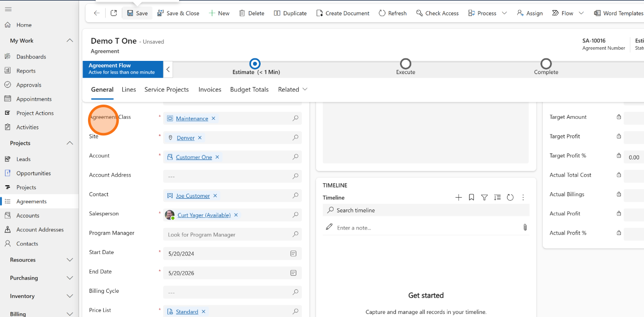
Task: Open the Flow dropdown menu
Action: pos(581,13)
